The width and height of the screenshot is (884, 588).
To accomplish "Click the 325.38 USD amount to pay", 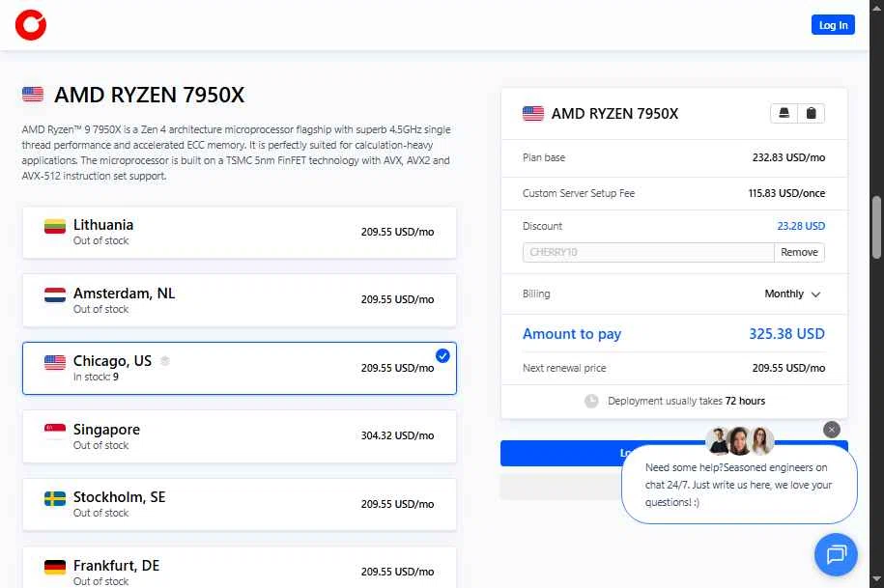I will click(x=786, y=334).
